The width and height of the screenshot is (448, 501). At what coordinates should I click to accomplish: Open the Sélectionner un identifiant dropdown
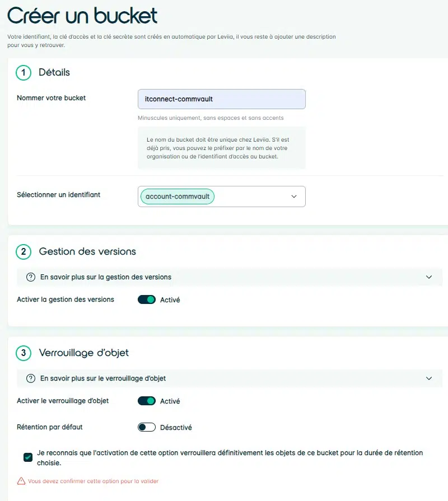(294, 196)
